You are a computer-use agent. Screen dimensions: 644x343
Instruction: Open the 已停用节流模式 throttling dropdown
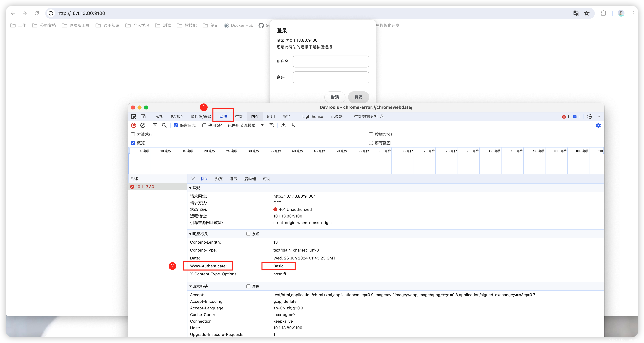coord(262,125)
